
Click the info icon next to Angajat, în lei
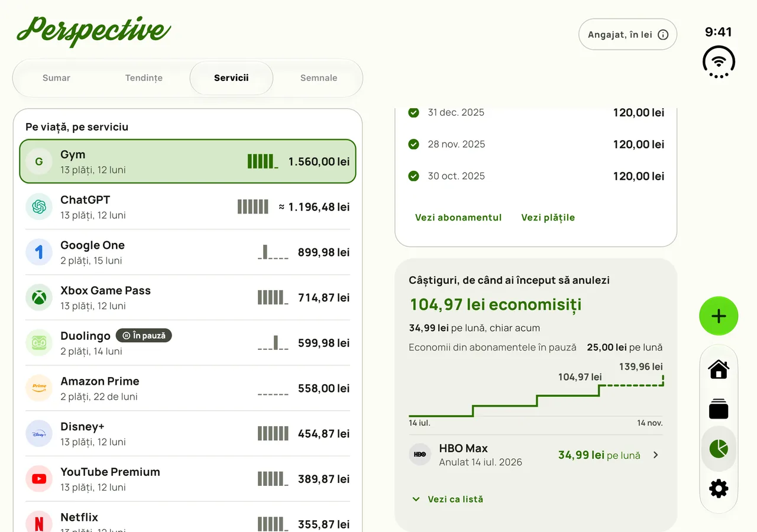(x=663, y=35)
